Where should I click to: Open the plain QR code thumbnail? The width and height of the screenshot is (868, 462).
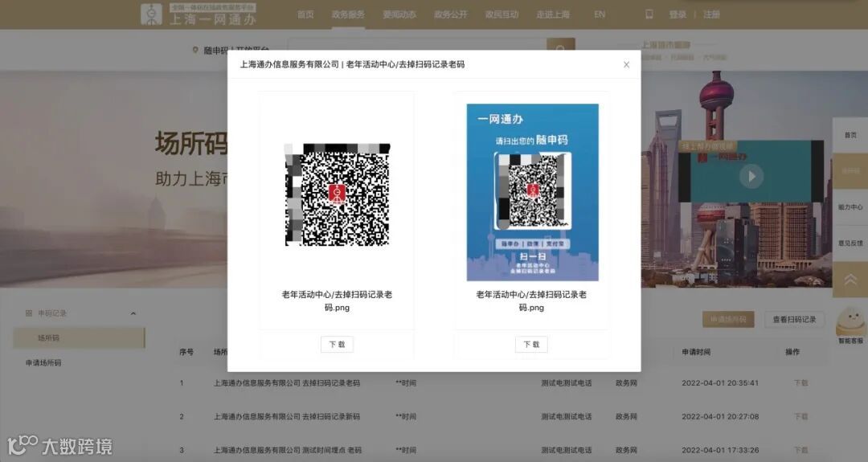(x=337, y=194)
